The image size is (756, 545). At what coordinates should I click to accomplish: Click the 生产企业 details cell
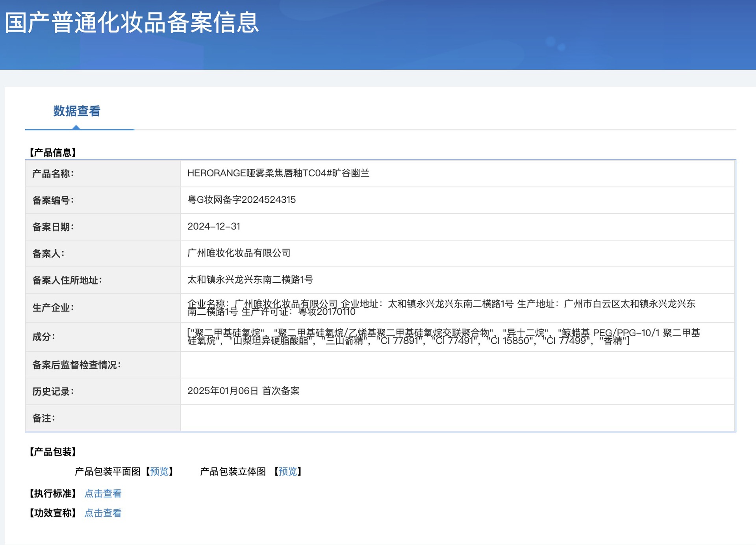(458, 308)
